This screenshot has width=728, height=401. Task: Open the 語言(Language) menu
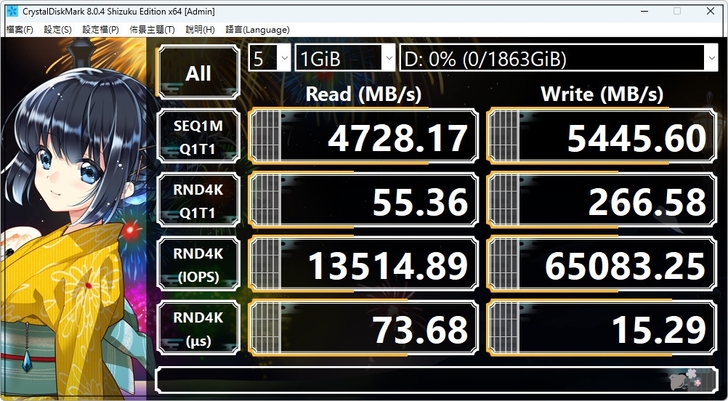coord(258,30)
